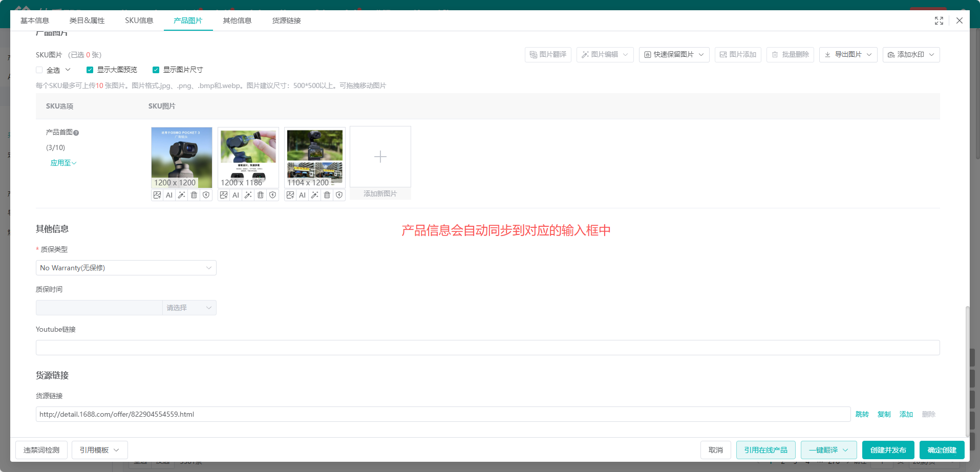Add a new image with the plus tile
Viewport: 980px width, 472px height.
(x=380, y=157)
